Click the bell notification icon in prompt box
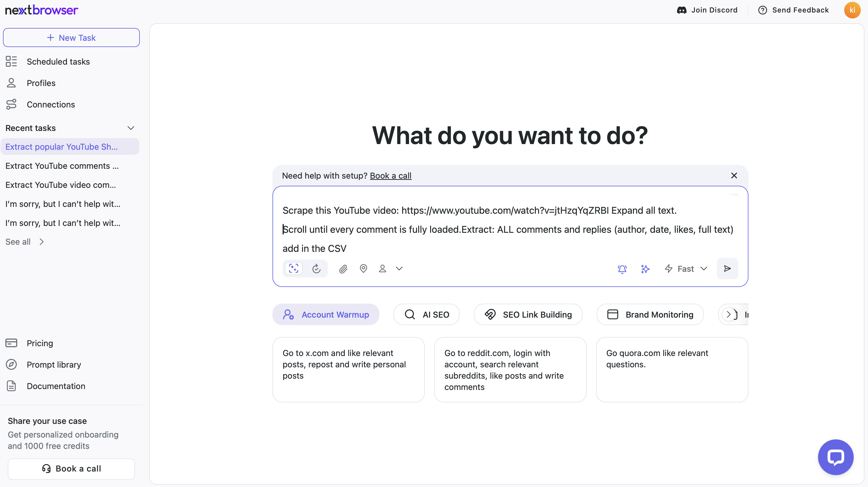868x487 pixels. pos(622,269)
